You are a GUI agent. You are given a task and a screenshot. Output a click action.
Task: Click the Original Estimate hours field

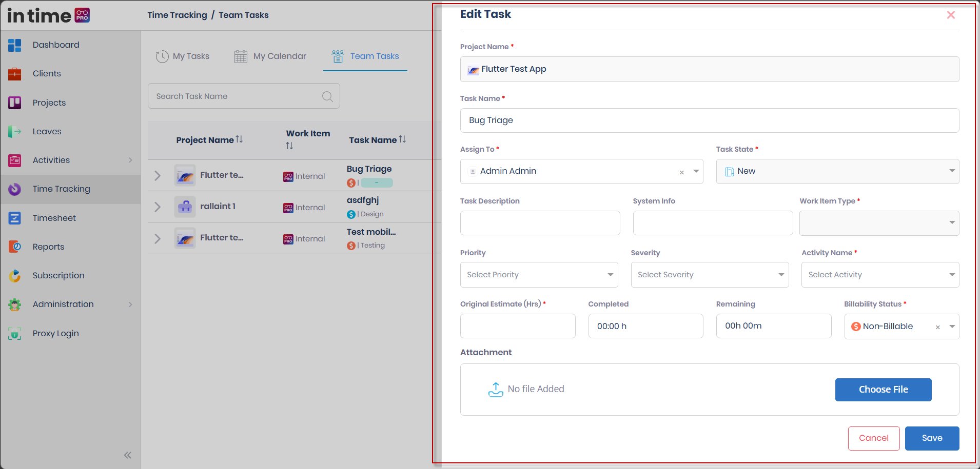(518, 326)
